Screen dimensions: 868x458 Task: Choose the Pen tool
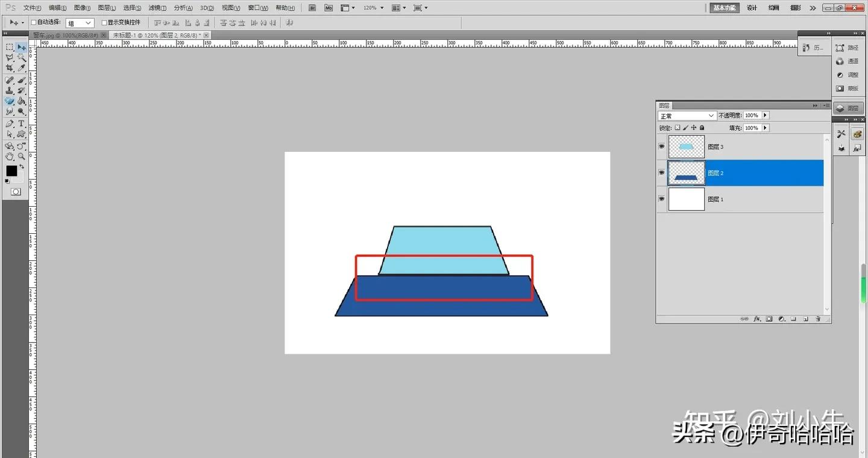pos(10,124)
